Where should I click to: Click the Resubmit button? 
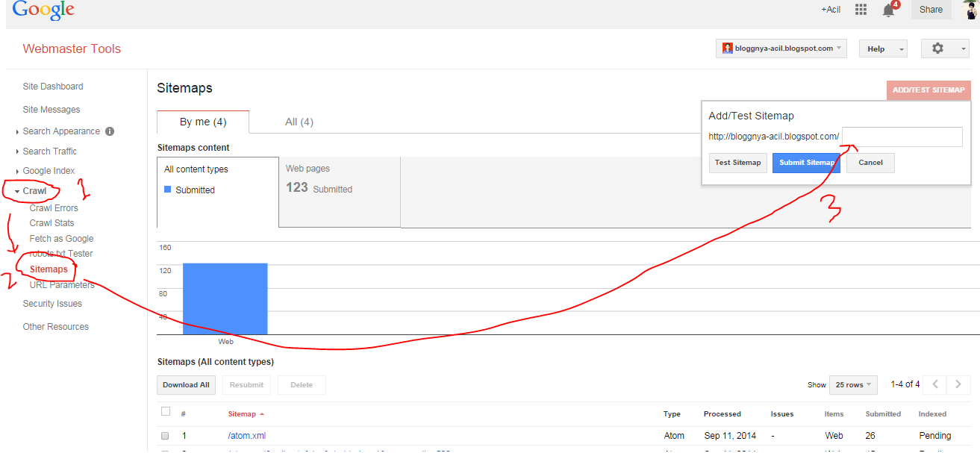pyautogui.click(x=246, y=385)
